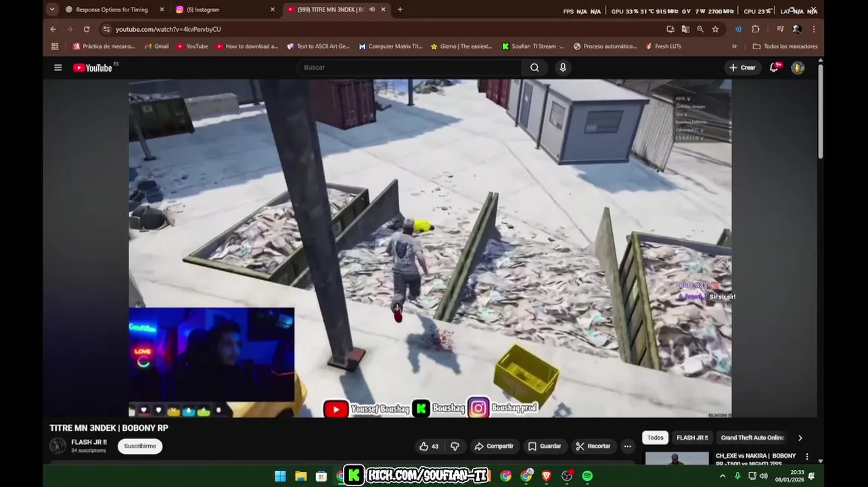The width and height of the screenshot is (868, 487).
Task: Close the Instagram tab
Action: click(x=273, y=9)
